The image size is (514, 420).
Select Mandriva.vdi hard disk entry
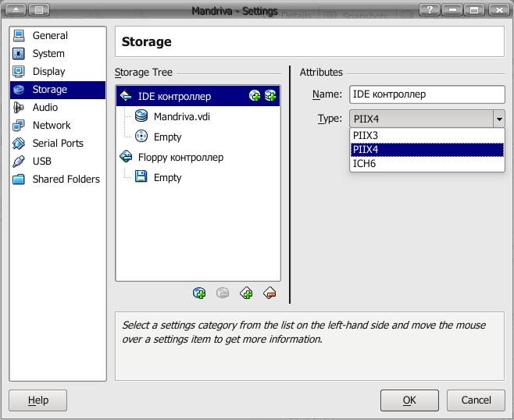[181, 116]
